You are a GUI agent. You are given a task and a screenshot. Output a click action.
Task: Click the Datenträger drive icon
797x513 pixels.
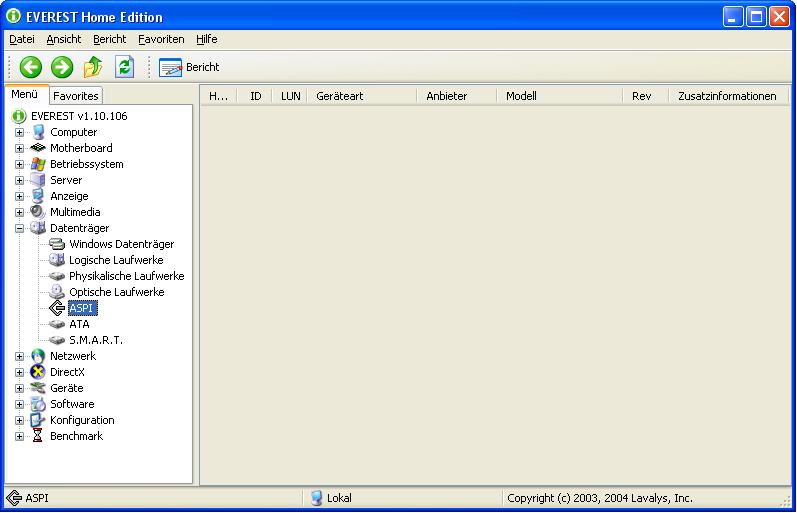pos(38,228)
